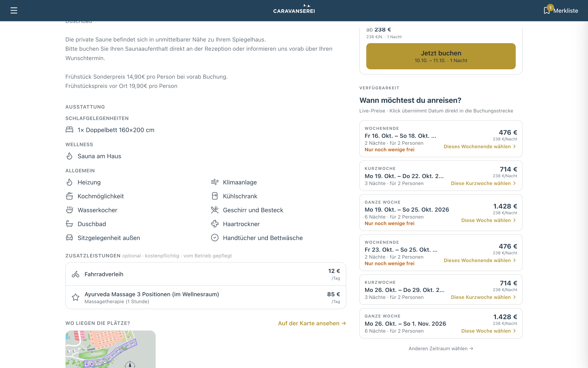Click the Handtücher und Bettwäsche checkmark icon

point(215,238)
